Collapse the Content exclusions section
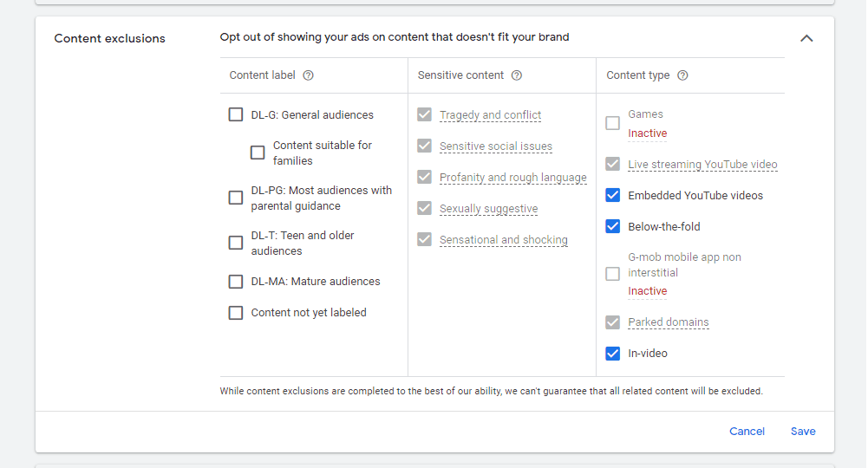 click(x=806, y=38)
